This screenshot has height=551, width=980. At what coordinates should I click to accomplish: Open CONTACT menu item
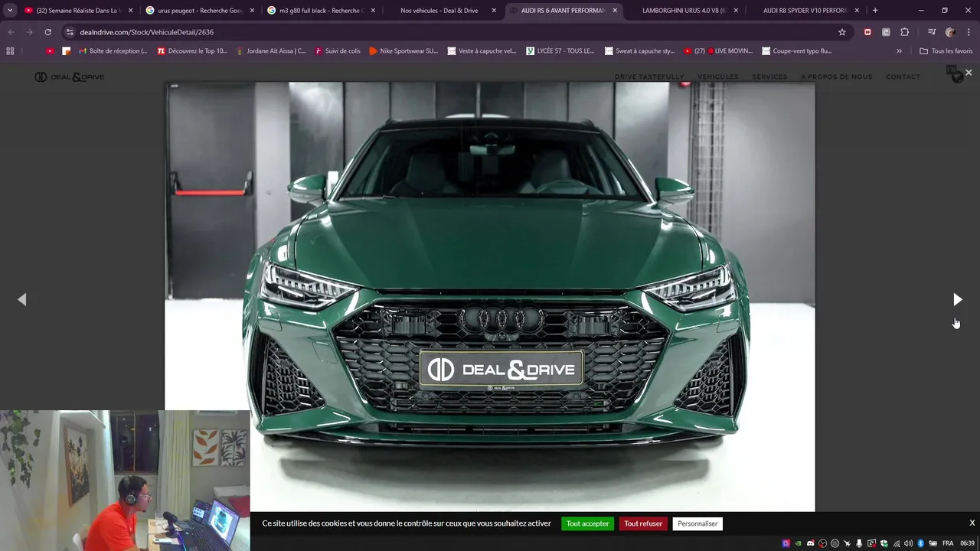(903, 77)
